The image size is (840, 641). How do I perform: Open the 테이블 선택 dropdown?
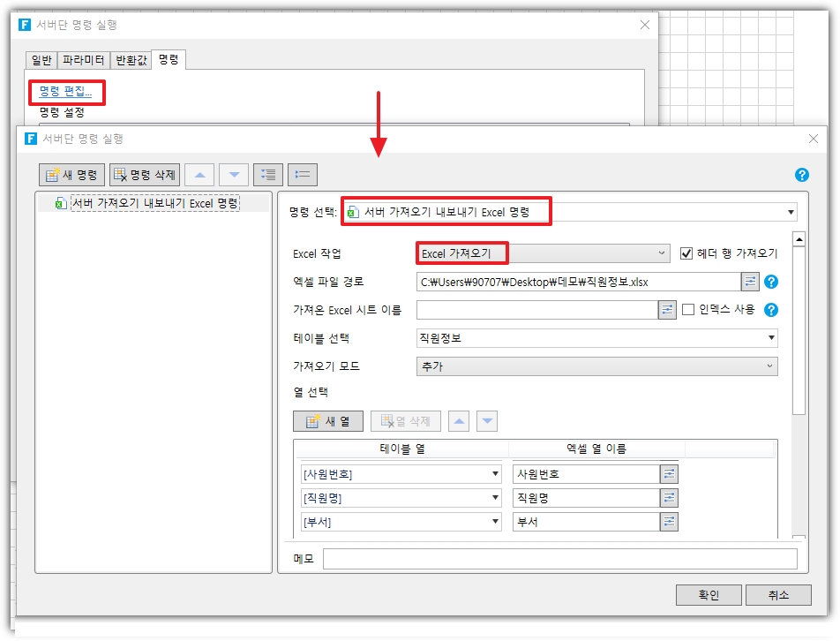pyautogui.click(x=596, y=337)
